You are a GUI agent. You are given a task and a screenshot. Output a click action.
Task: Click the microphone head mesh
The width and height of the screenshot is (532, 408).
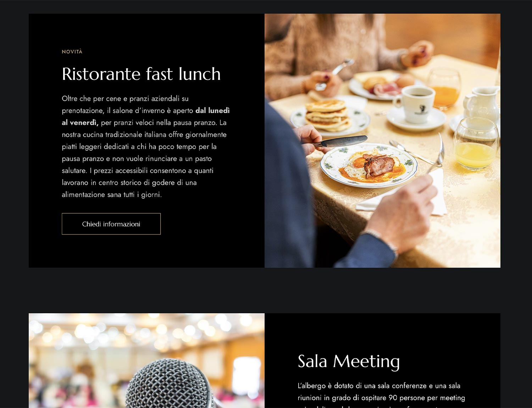tap(168, 383)
